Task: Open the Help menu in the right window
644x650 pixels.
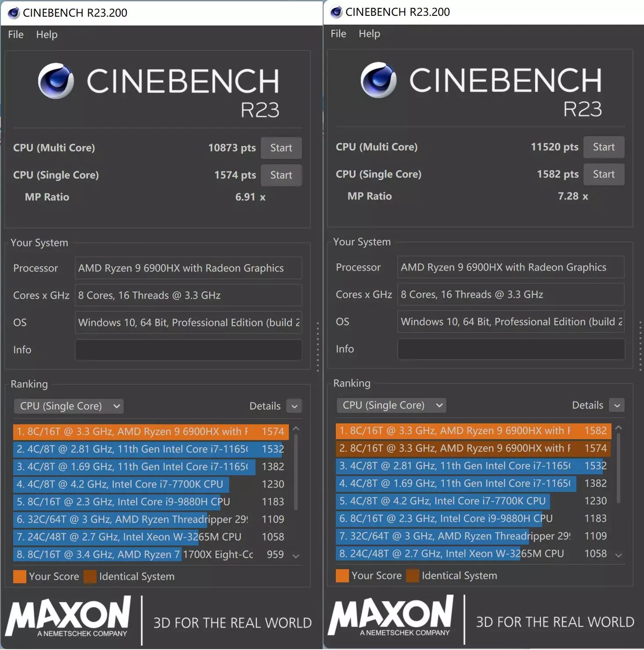Action: [369, 33]
